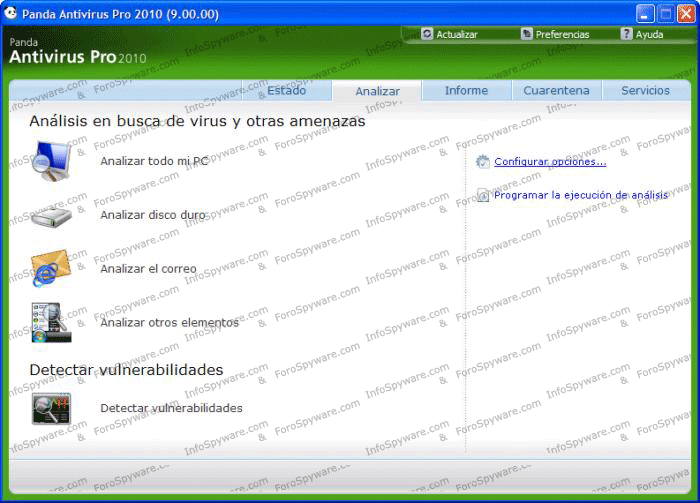Open the Configurar opciones link
Image resolution: width=700 pixels, height=503 pixels.
click(x=550, y=162)
